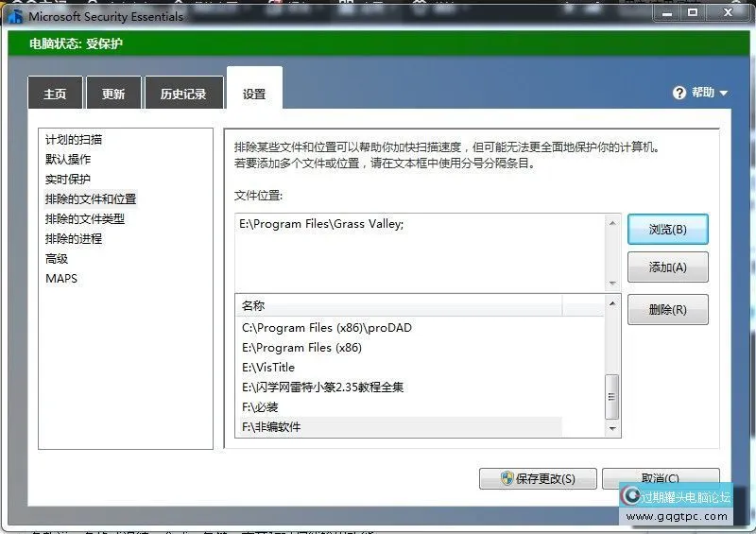Screen dimensions: 756x534
Task: Select MAPS in settings list
Action: click(61, 278)
